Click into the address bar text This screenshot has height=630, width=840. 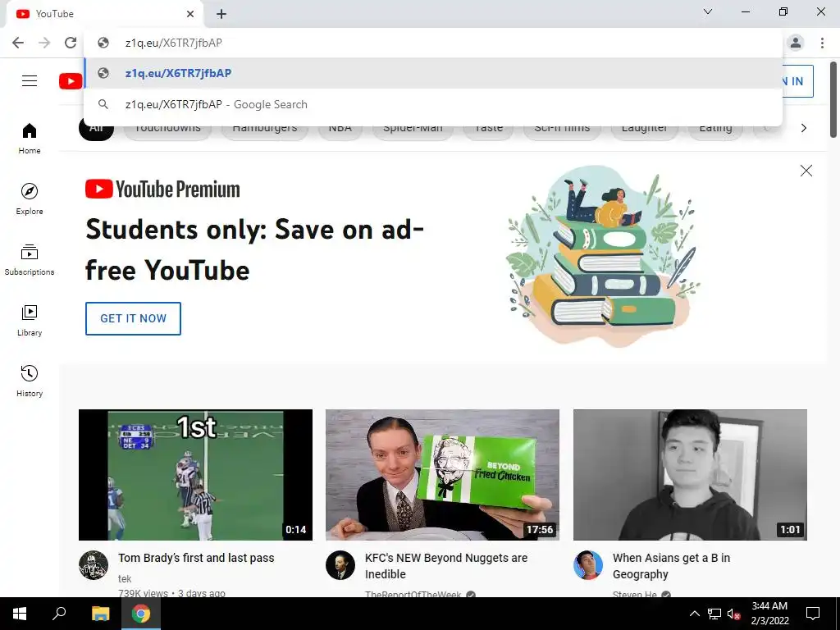pyautogui.click(x=174, y=43)
